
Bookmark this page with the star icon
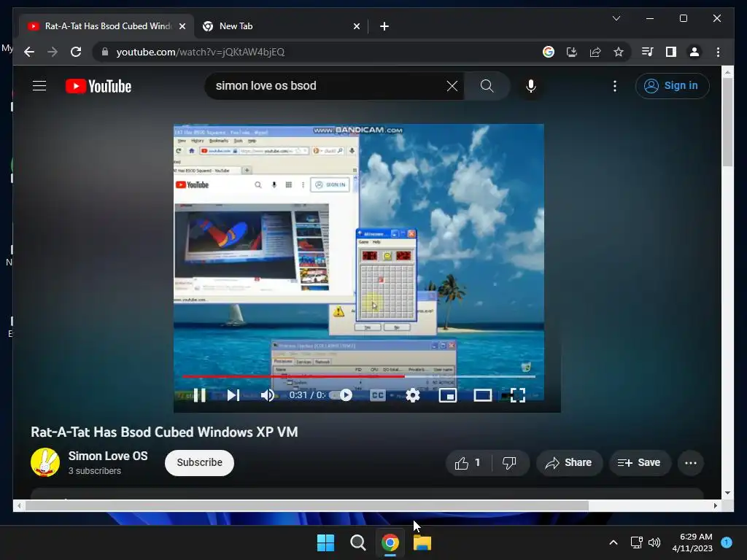(619, 52)
